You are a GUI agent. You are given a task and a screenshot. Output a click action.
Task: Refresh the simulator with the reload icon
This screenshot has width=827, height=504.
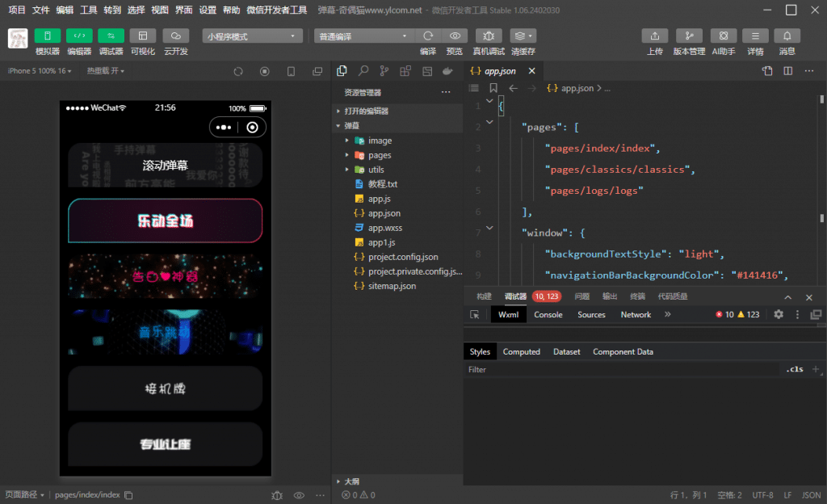(x=238, y=71)
